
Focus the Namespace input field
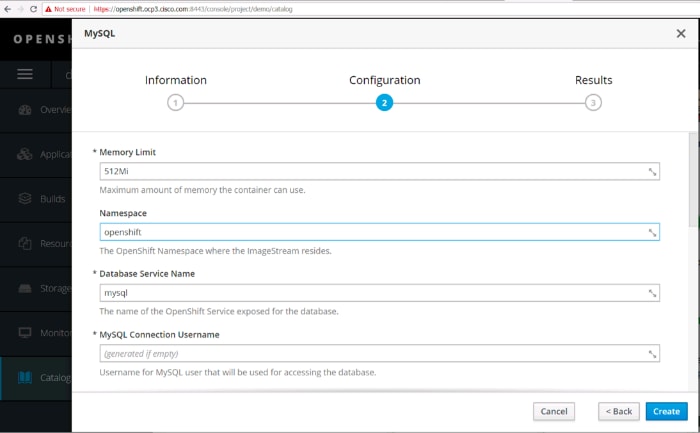point(379,232)
